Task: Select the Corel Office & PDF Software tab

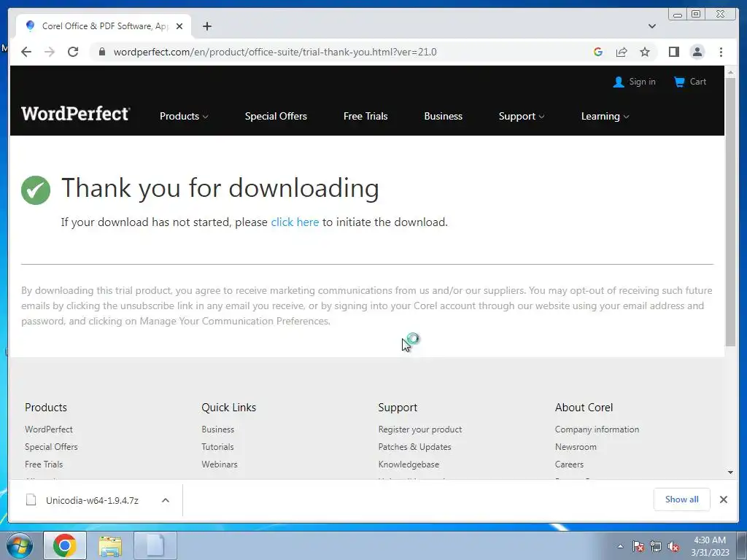Action: click(104, 26)
